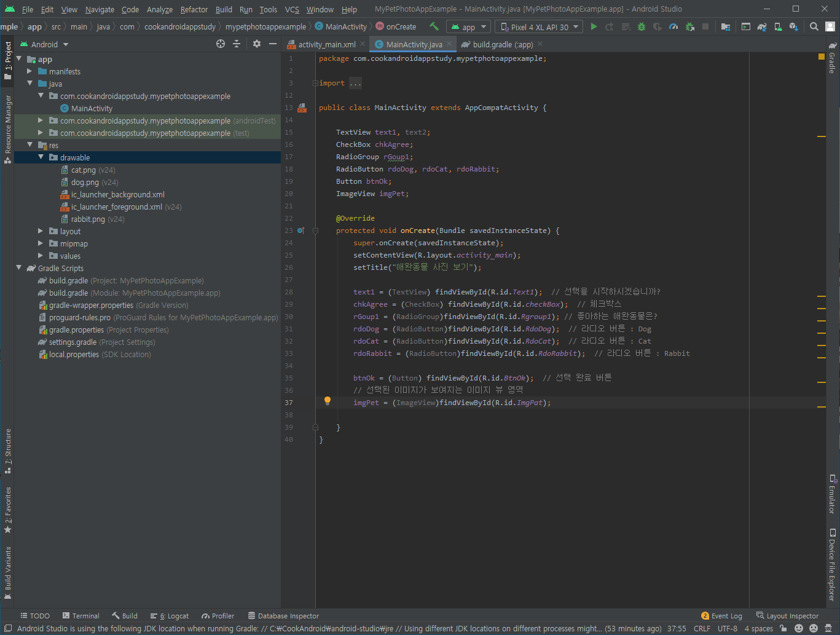The height and width of the screenshot is (635, 840).
Task: Click the happy face feedback icon in status bar
Action: click(799, 628)
